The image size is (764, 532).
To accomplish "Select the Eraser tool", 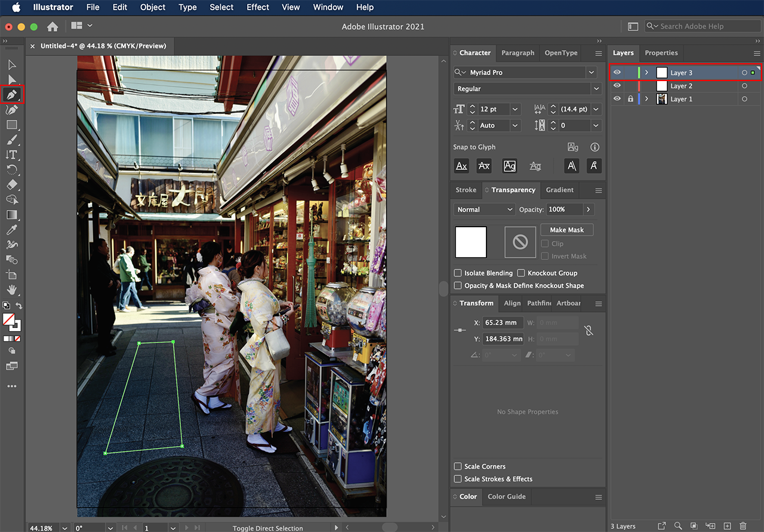I will [12, 185].
